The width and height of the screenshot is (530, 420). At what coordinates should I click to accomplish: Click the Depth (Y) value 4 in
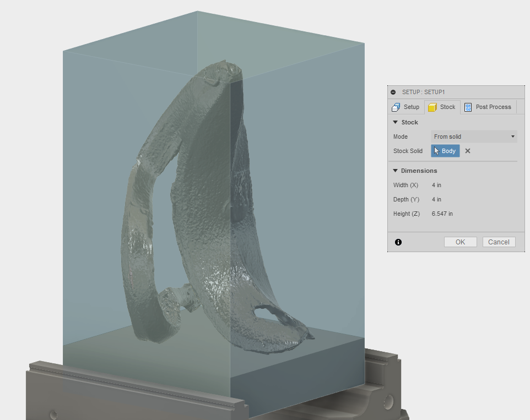tap(436, 199)
